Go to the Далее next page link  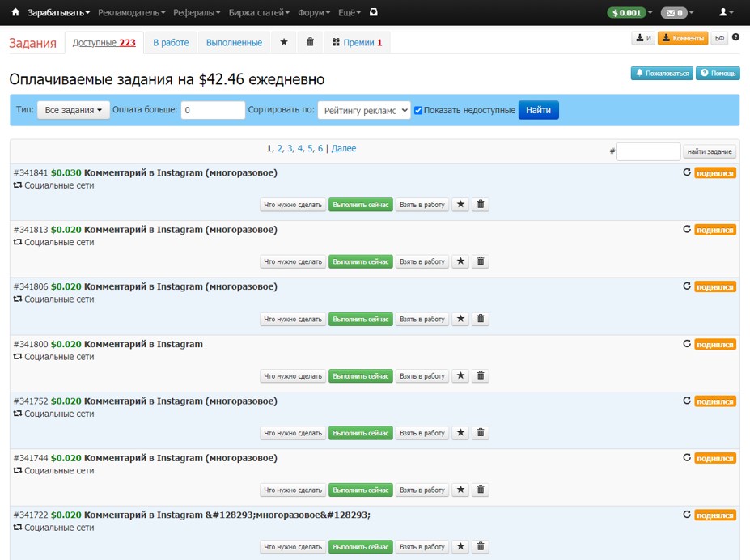pos(343,148)
